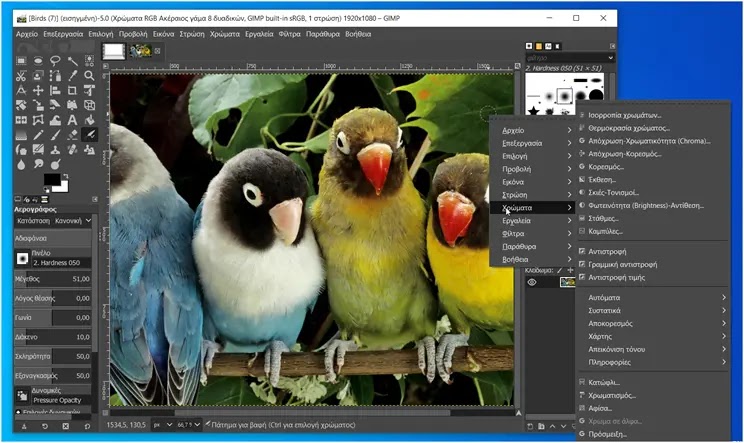Choose Εργαλεία in the context menu
Image resolution: width=744 pixels, height=443 pixels.
point(532,221)
